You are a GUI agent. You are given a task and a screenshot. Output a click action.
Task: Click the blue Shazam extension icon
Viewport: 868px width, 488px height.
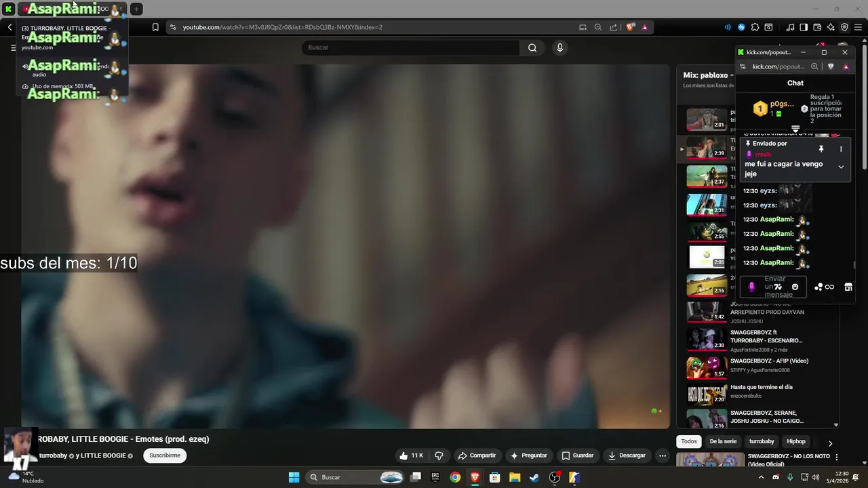tap(741, 27)
